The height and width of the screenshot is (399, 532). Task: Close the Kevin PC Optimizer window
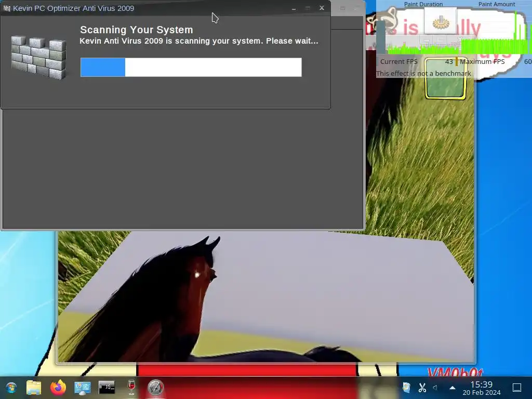(322, 8)
